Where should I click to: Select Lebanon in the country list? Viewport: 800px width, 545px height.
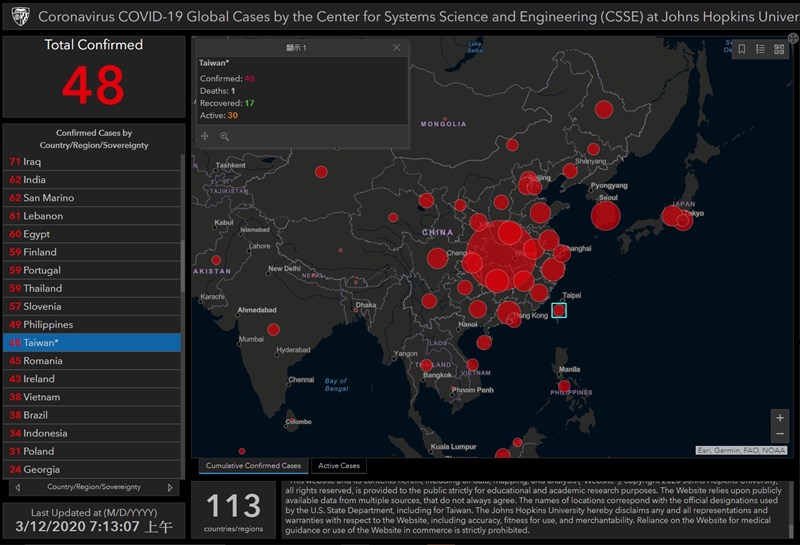coord(92,216)
